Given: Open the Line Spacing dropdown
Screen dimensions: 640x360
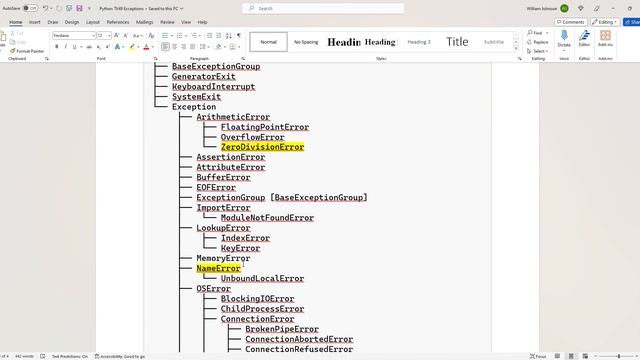Looking at the screenshot, I should pyautogui.click(x=204, y=47).
